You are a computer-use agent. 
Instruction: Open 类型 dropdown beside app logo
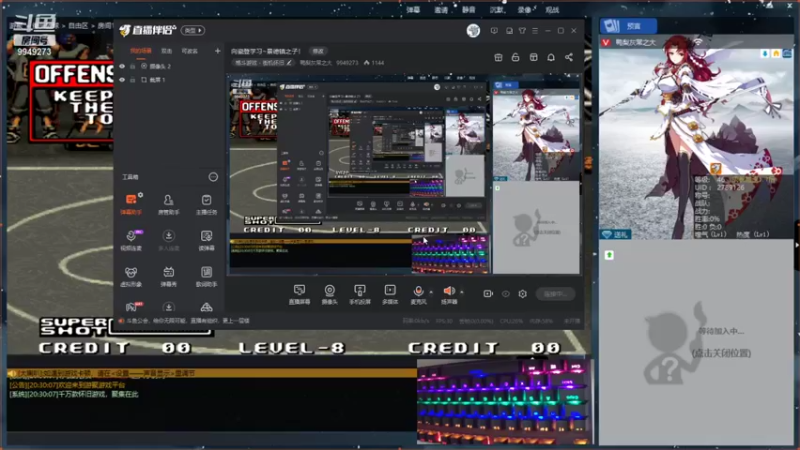[193, 31]
